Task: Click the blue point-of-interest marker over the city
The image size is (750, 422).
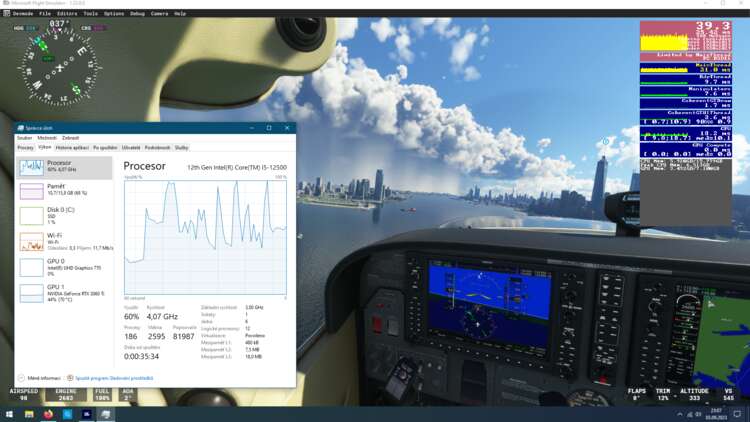Action: 606,142
